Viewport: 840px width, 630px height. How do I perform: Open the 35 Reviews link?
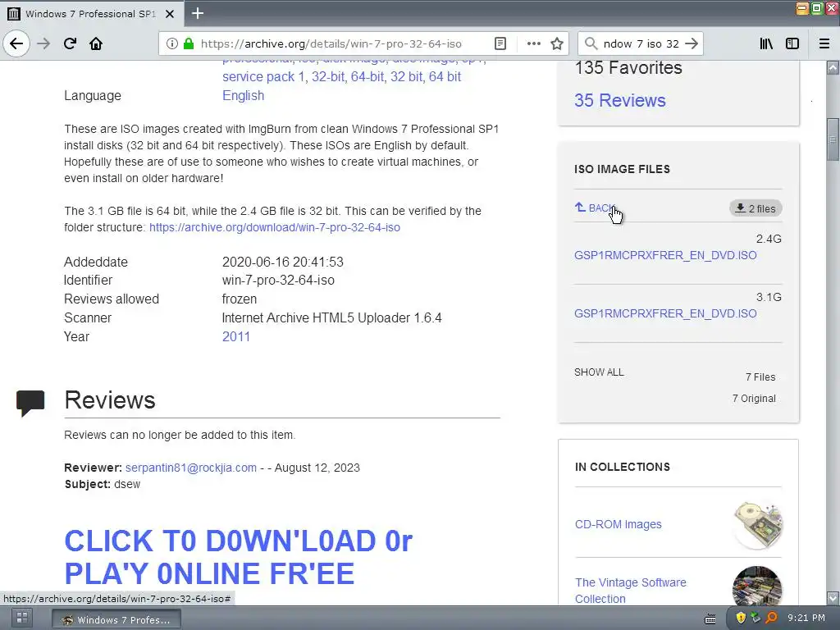point(620,100)
